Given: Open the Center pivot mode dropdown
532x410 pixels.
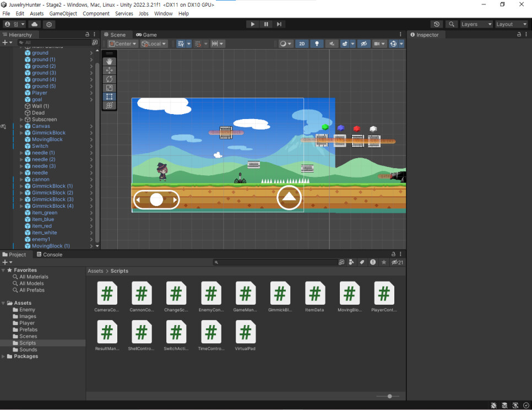Looking at the screenshot, I should (122, 44).
